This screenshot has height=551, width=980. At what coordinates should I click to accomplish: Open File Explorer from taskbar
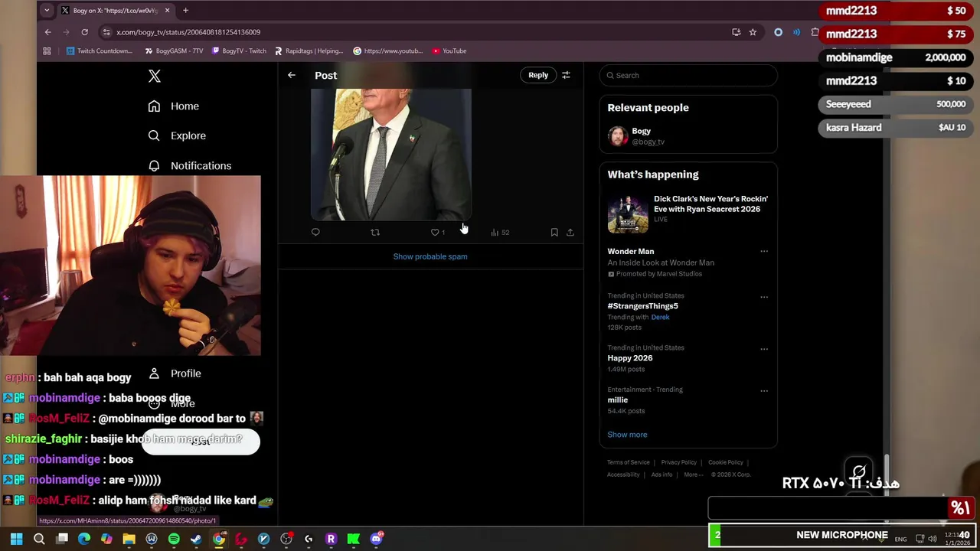129,539
